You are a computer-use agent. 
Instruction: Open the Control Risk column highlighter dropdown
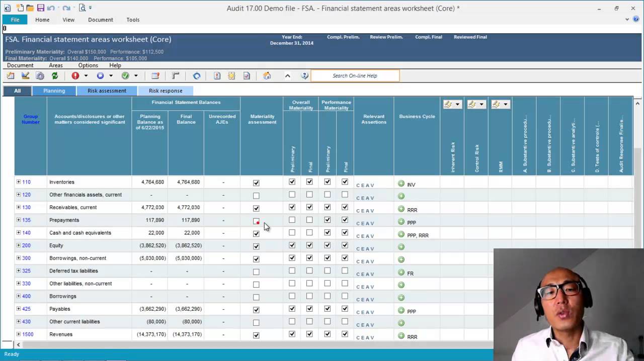[481, 104]
